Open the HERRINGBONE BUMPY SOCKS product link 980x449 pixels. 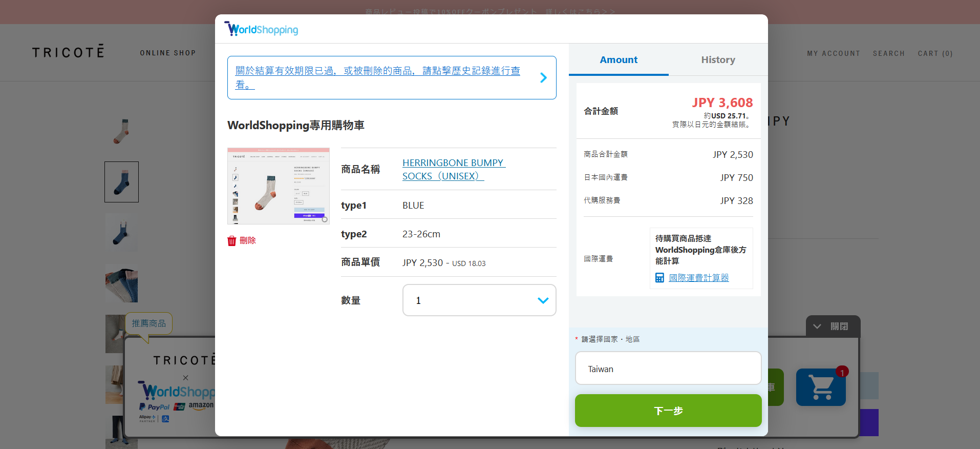click(x=454, y=169)
